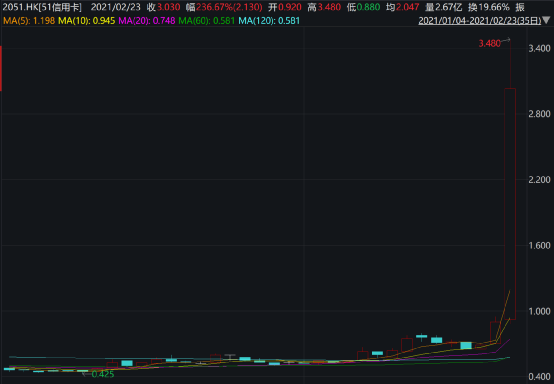Click the 3.480 high price marker on chart
Viewport: 554px width, 384px height.
(x=489, y=43)
